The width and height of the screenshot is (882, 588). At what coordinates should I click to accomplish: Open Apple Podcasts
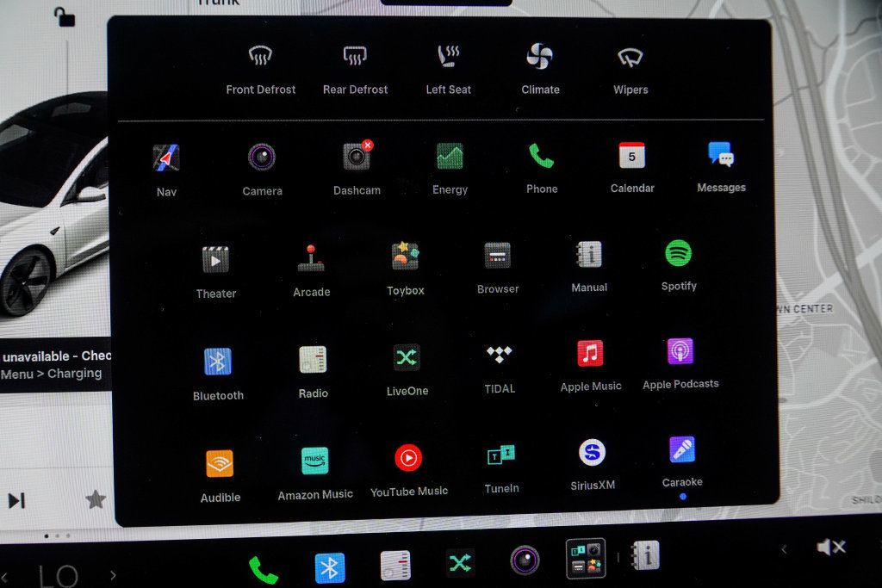[x=680, y=363]
